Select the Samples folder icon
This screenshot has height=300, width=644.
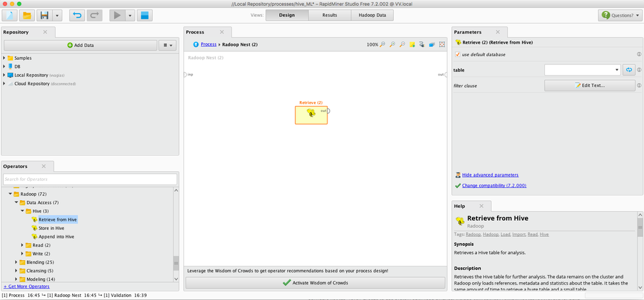coord(10,59)
